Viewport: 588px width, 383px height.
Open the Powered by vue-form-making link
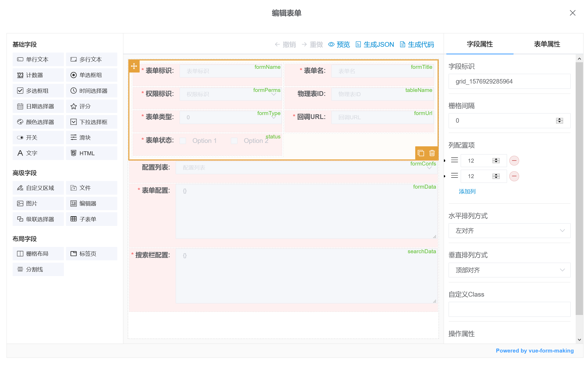(535, 351)
